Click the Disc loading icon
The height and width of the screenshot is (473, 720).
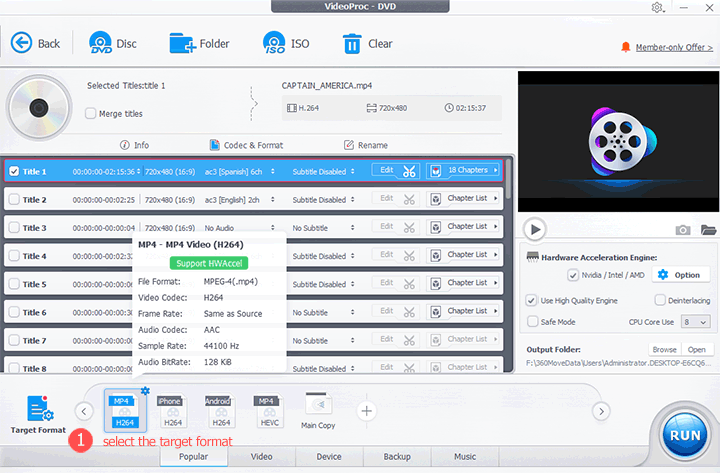click(100, 43)
